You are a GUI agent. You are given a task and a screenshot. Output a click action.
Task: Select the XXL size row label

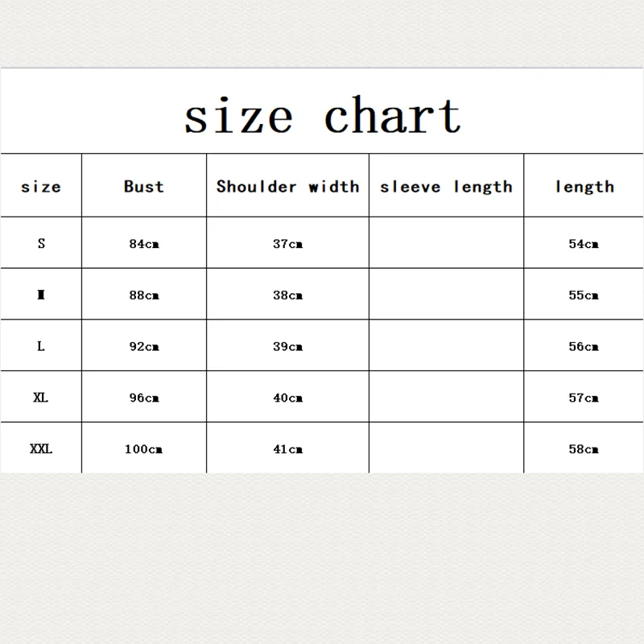point(41,448)
